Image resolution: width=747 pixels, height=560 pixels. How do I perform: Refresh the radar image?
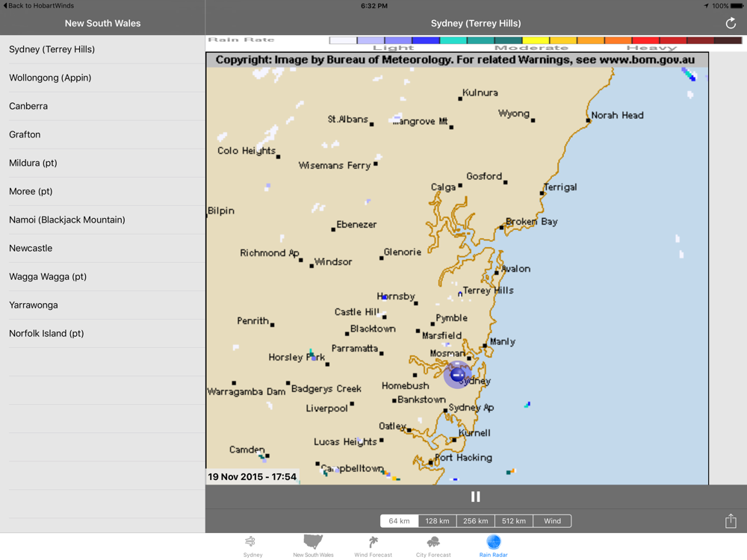click(x=731, y=23)
